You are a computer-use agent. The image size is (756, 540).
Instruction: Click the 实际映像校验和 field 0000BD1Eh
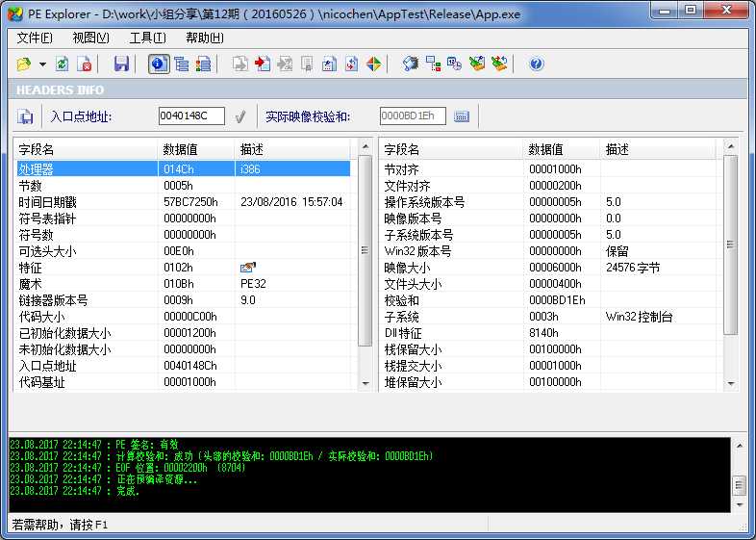(x=413, y=116)
